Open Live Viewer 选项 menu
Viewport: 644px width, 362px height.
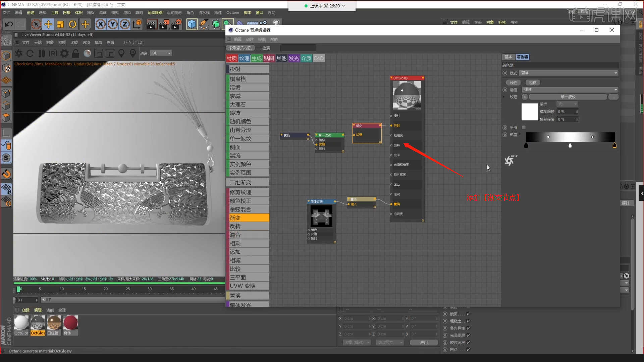86,42
